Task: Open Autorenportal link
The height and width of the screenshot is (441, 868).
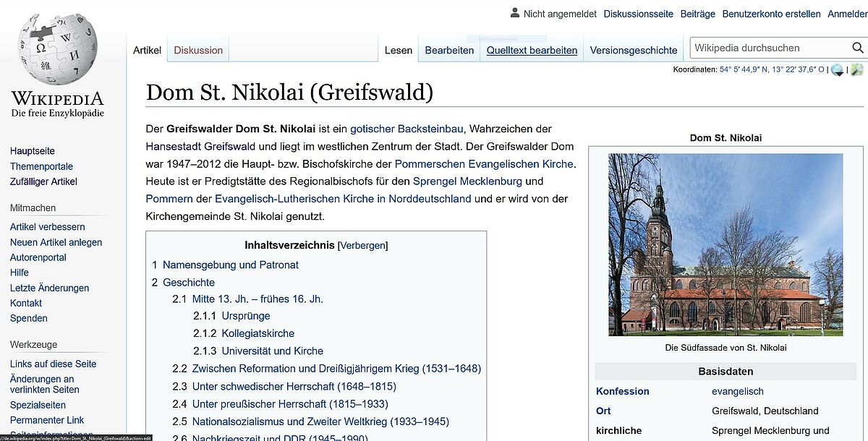Action: tap(38, 257)
